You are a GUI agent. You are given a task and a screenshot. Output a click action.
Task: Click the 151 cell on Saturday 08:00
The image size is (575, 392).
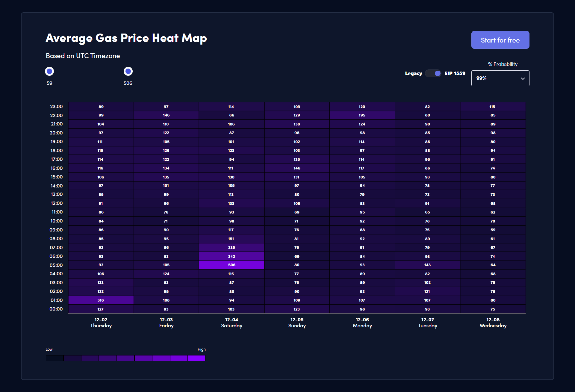231,239
